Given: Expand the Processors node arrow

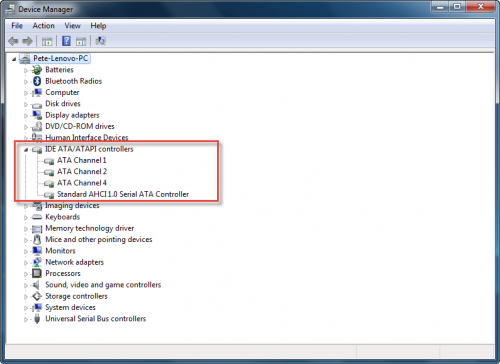Looking at the screenshot, I should coord(26,274).
